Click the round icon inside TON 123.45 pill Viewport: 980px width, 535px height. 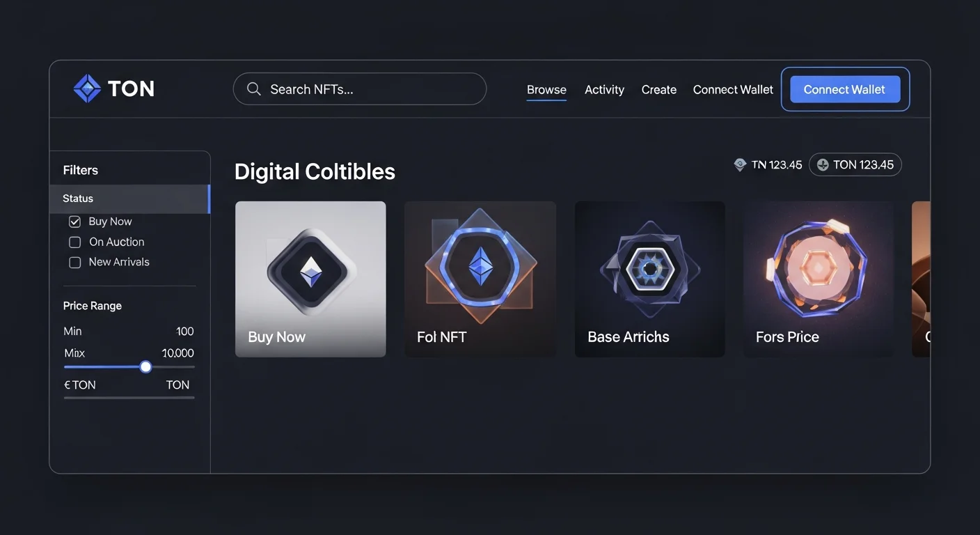[823, 165]
